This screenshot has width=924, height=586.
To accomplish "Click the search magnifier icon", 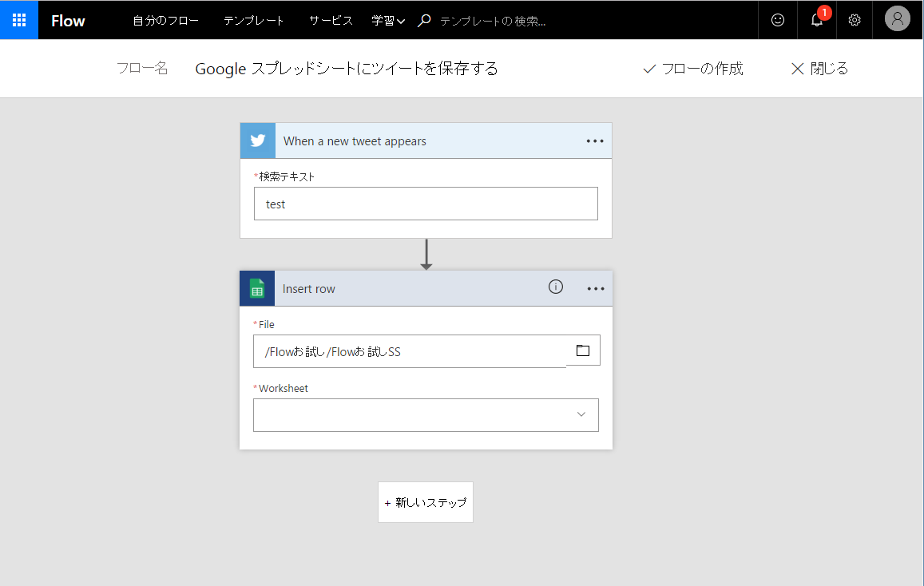I will tap(424, 21).
